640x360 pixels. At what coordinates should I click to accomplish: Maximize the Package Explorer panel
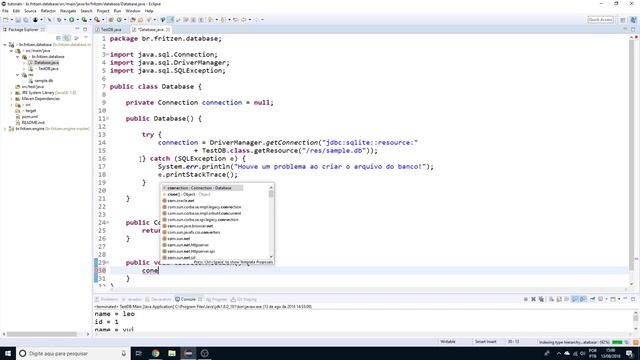[85, 29]
